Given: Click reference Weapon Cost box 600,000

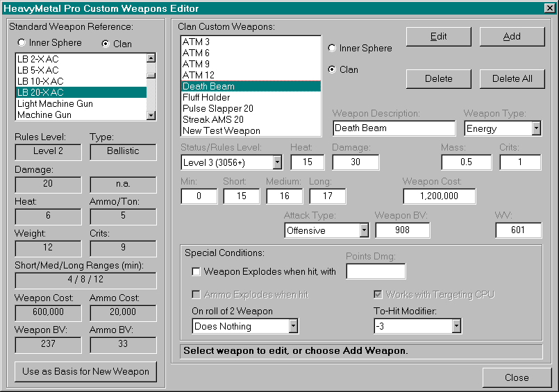Looking at the screenshot, I should (x=48, y=312).
